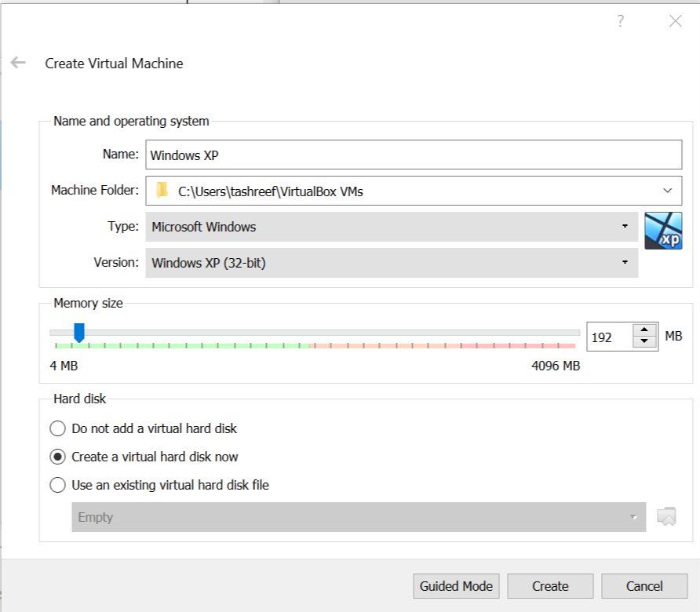Image resolution: width=700 pixels, height=612 pixels.
Task: Click the Windows XP operating system icon
Action: coord(663,231)
